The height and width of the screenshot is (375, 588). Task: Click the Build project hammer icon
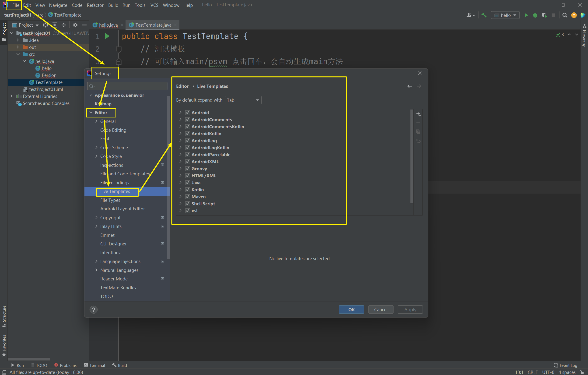point(484,15)
